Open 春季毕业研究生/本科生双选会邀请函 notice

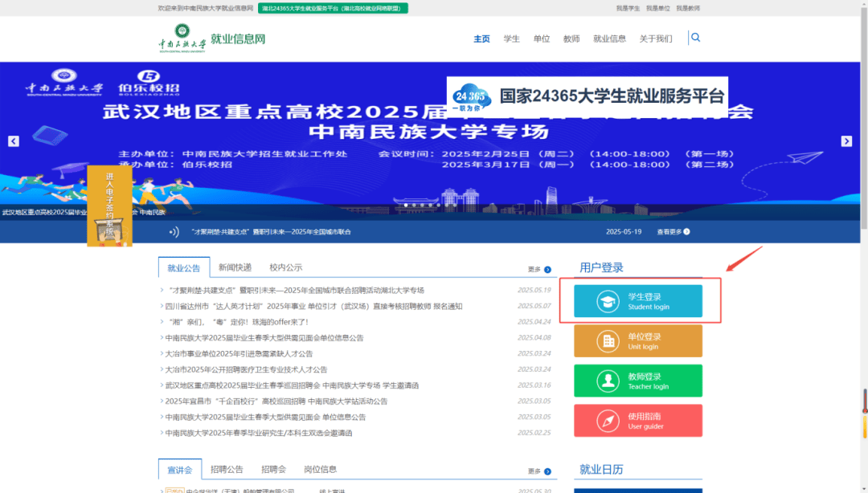click(259, 434)
